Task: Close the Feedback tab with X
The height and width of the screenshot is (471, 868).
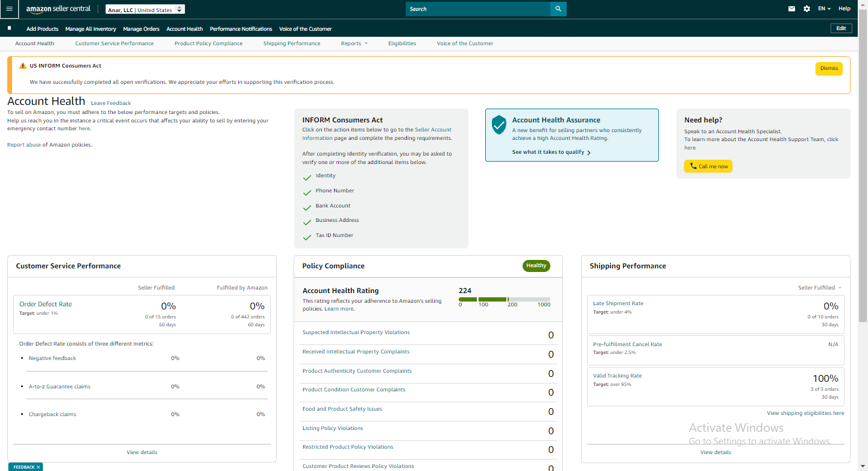Action: (x=38, y=467)
